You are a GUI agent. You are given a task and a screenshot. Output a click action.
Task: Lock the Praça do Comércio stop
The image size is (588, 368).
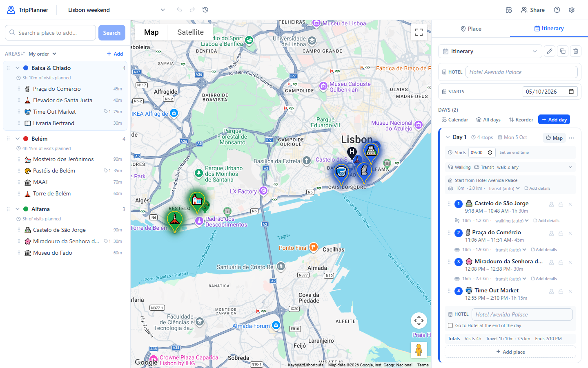(561, 233)
